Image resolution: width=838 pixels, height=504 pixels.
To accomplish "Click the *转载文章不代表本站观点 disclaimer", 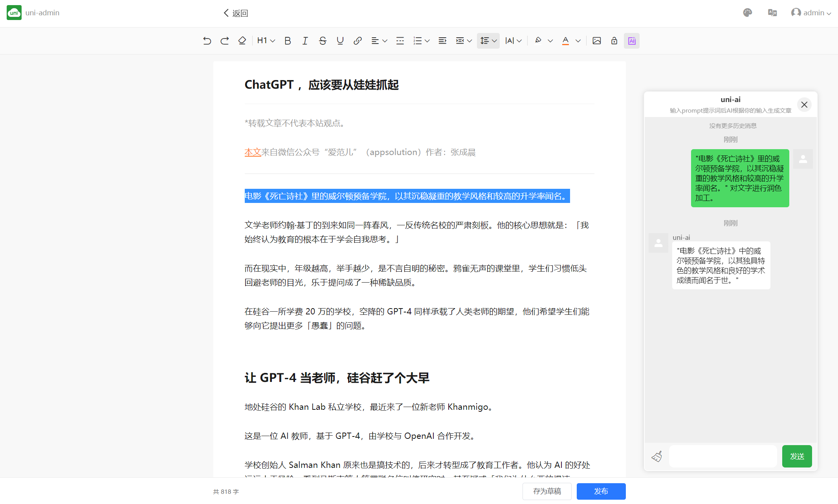I will (296, 123).
